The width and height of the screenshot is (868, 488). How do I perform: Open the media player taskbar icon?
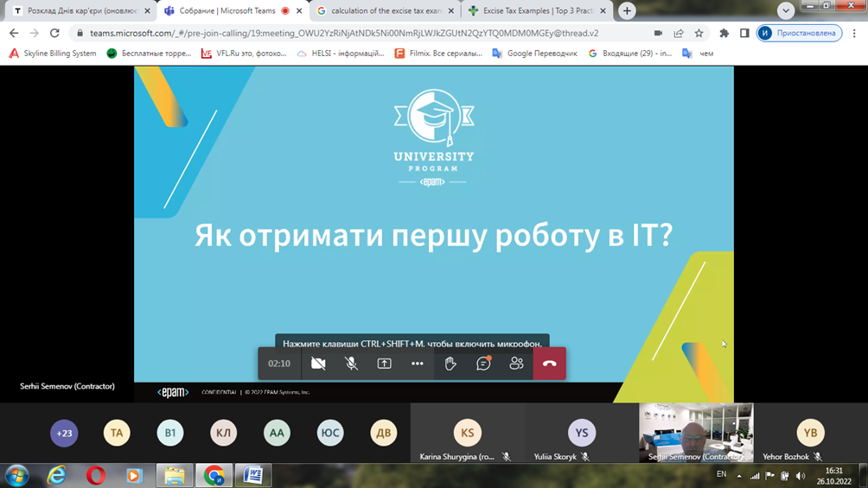tap(134, 476)
